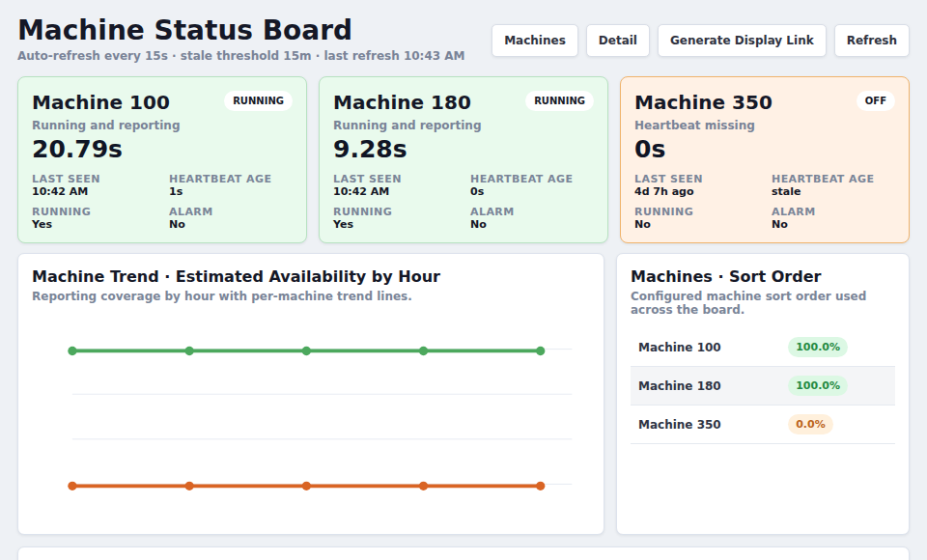Select the Machine 350 card title
The image size is (927, 560).
coord(704,102)
